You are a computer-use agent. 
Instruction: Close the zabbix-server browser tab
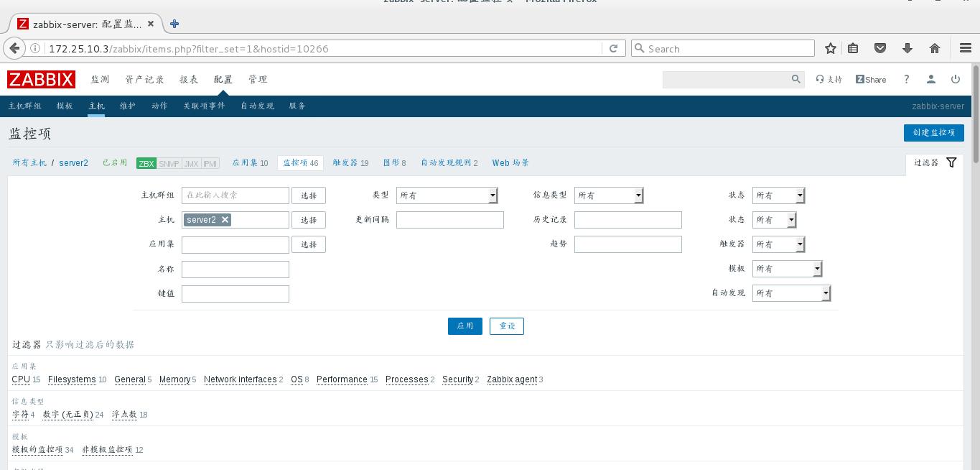pos(151,24)
